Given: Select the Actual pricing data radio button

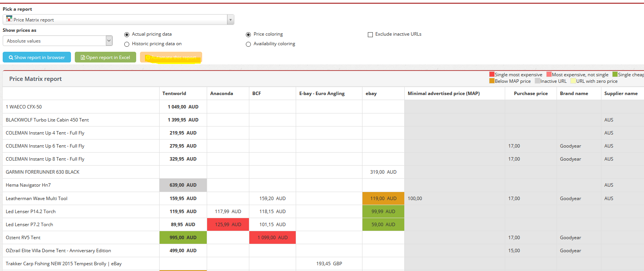Looking at the screenshot, I should [x=127, y=34].
